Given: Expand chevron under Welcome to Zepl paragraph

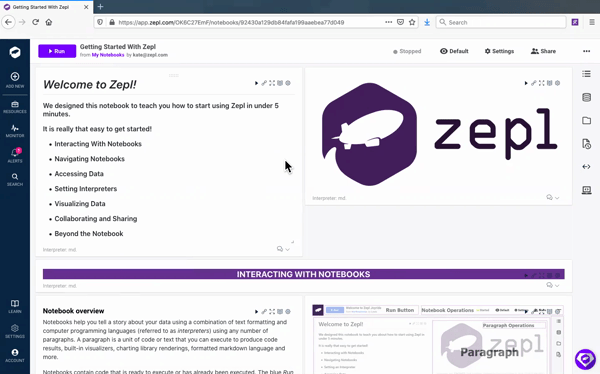Looking at the screenshot, I should click(288, 250).
